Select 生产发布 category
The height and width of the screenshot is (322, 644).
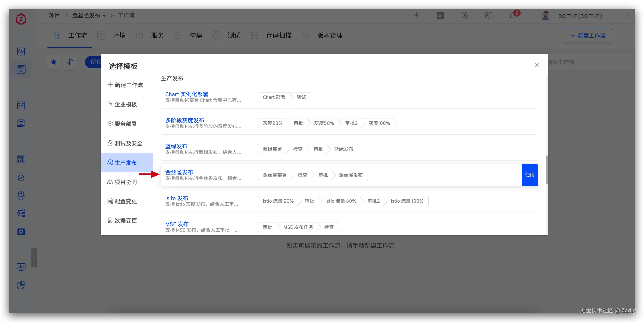[127, 163]
